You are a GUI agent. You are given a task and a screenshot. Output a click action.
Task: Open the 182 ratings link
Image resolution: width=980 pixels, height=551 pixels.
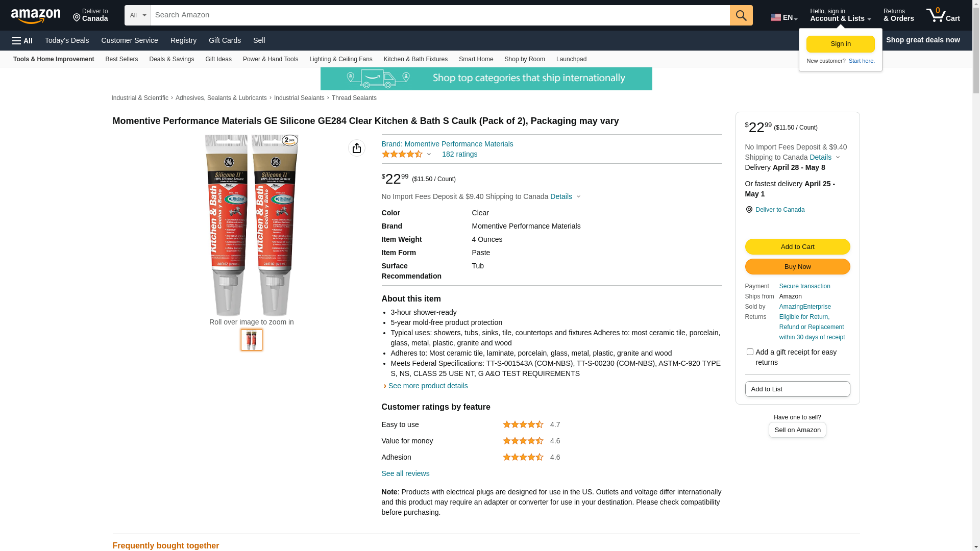(459, 154)
